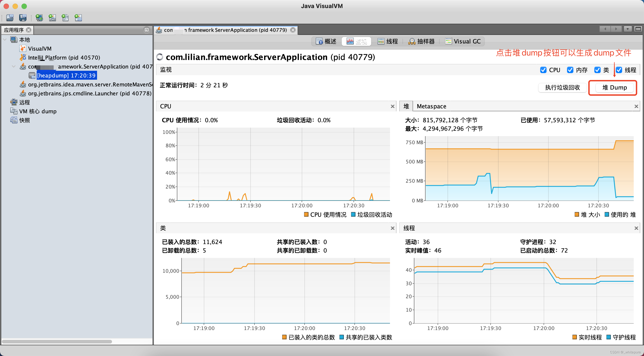Screen dimensions: 644x356
Task: Select the 远程 node
Action: [25, 102]
